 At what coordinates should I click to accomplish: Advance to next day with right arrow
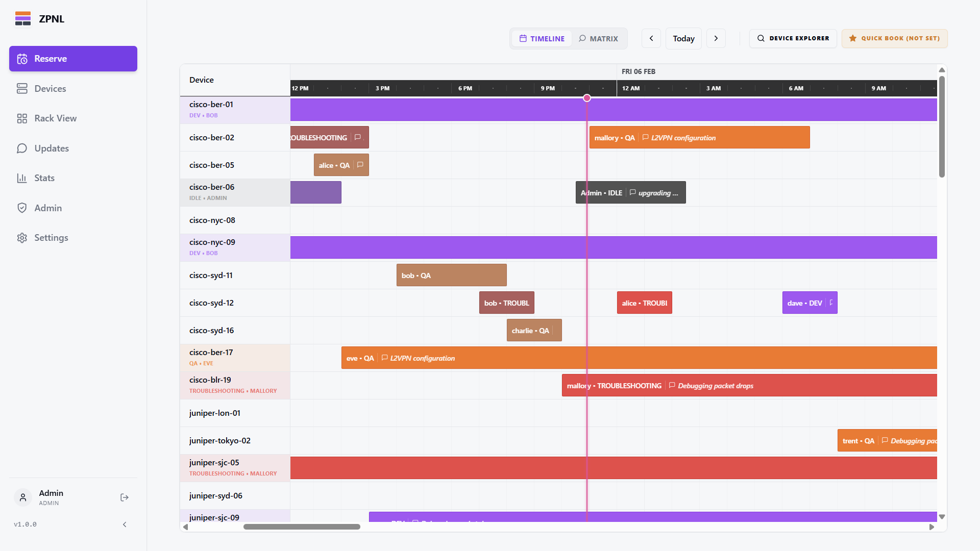716,38
